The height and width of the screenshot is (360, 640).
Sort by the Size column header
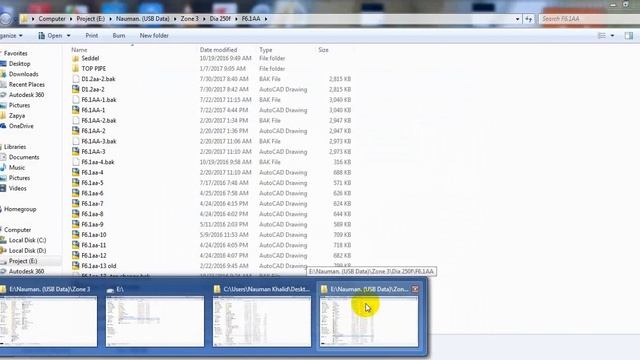(323, 50)
